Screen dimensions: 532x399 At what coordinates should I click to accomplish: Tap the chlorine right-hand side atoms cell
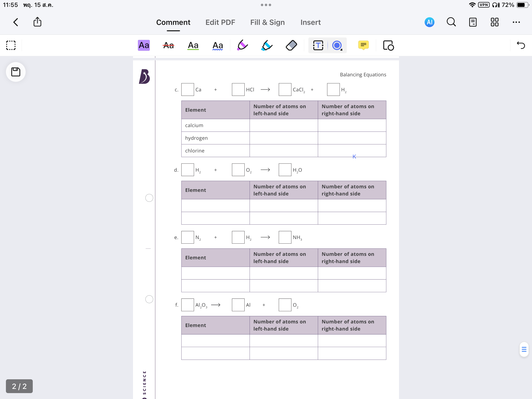point(352,150)
